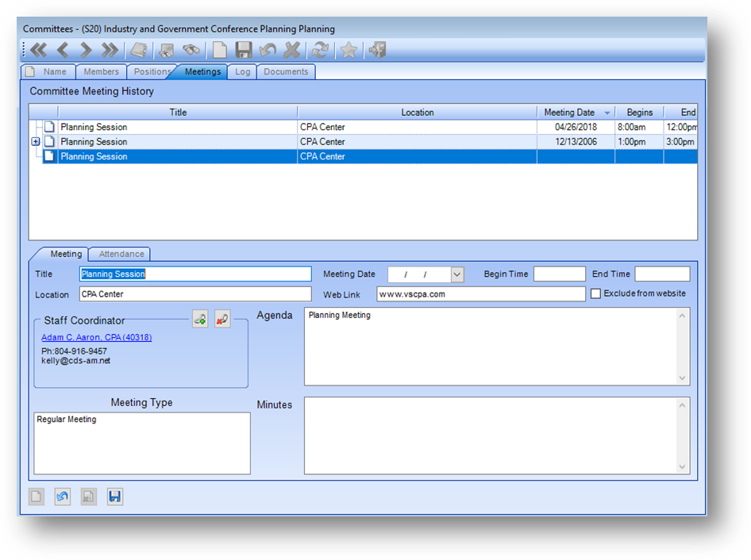Viewport: 751px width, 560px height.
Task: Sort meetings by Begins column header
Action: point(639,113)
